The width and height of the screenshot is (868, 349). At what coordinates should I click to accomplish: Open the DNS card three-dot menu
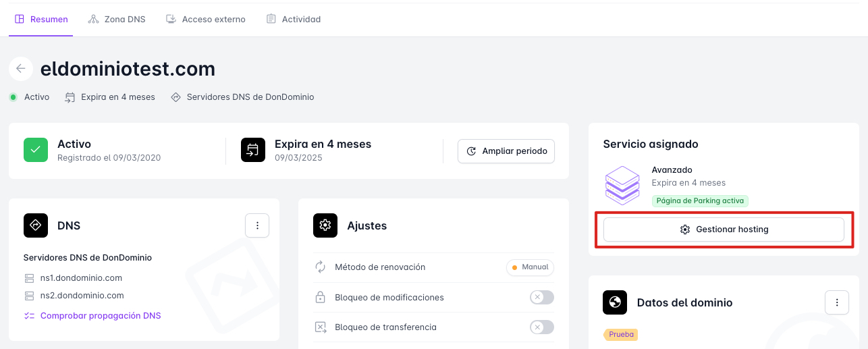coord(257,225)
